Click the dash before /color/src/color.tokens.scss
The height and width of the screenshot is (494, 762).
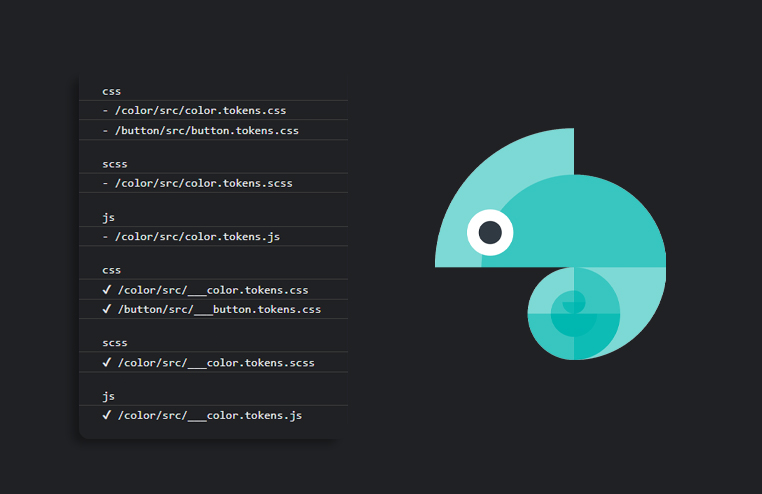coord(106,183)
